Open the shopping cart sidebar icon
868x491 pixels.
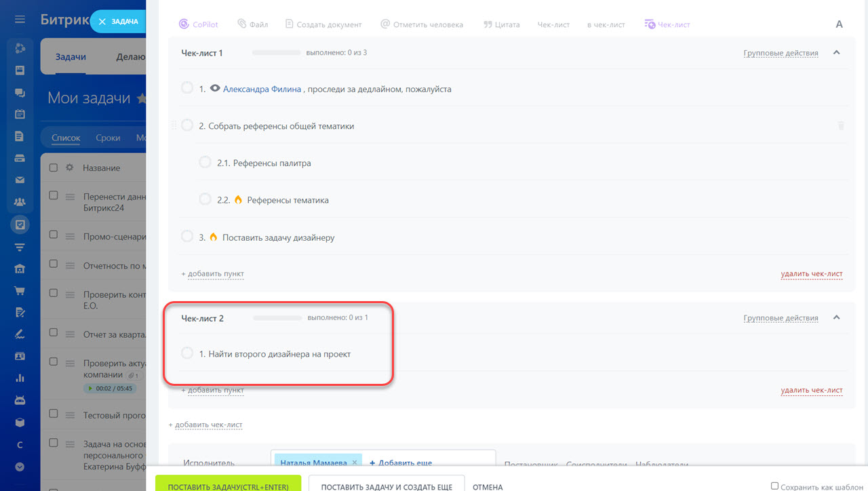[x=20, y=290]
